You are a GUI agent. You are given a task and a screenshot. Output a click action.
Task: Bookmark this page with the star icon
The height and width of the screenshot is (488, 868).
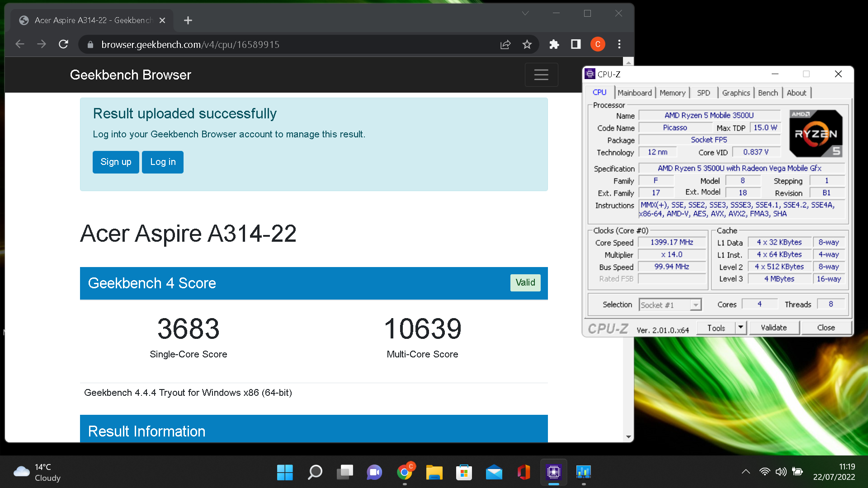(x=527, y=44)
